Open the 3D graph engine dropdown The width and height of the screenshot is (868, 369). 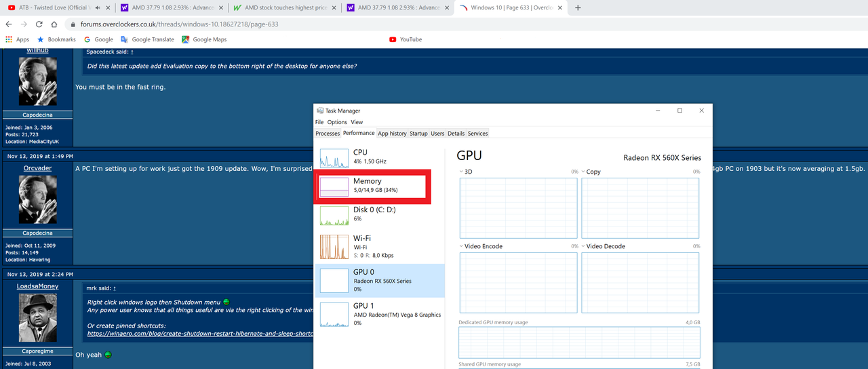(462, 172)
